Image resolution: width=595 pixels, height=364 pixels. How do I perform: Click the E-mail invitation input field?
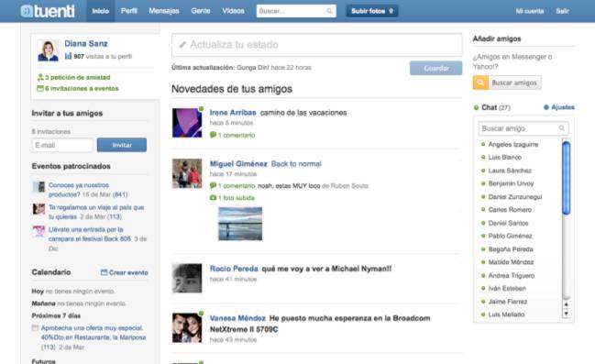tap(62, 145)
